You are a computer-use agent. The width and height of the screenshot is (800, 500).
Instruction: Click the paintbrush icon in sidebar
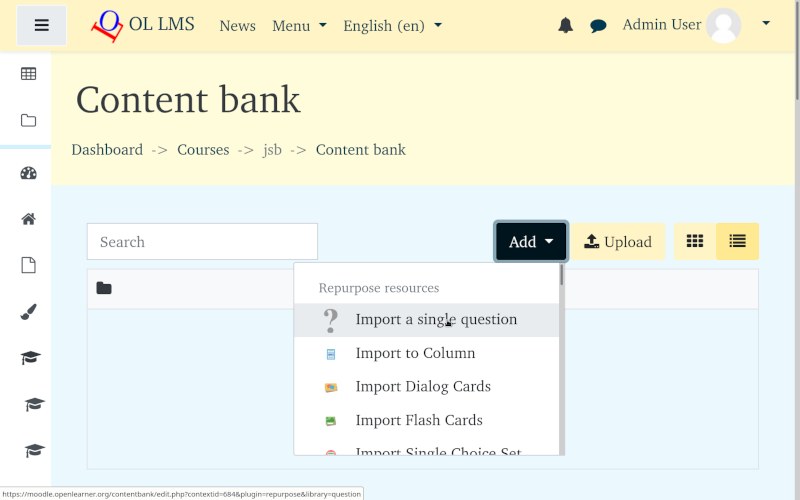pyautogui.click(x=29, y=312)
